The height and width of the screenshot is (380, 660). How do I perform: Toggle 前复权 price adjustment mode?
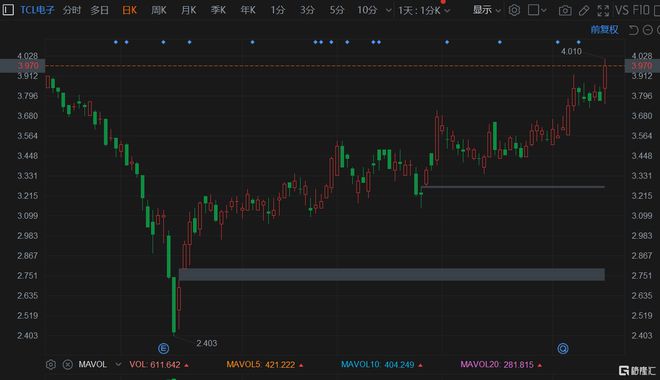click(x=604, y=29)
